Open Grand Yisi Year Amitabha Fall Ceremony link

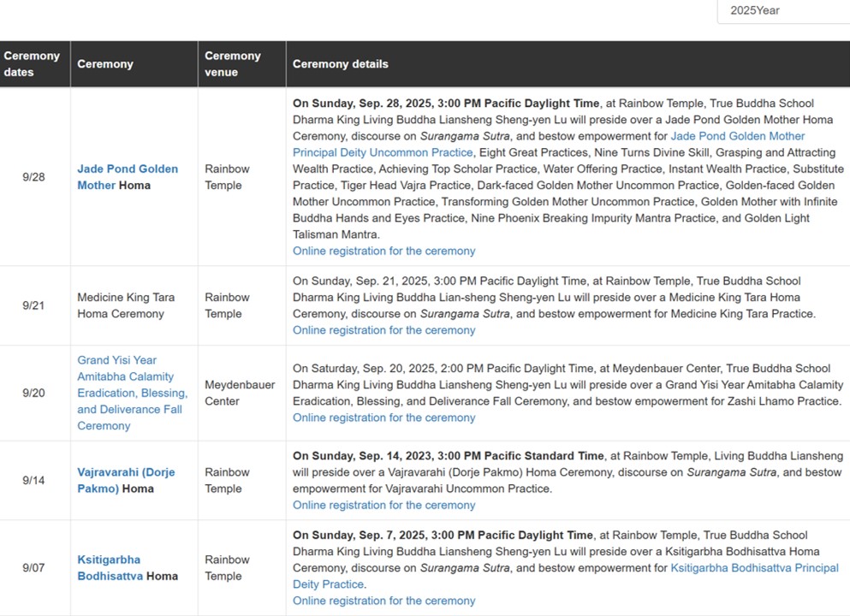point(133,393)
